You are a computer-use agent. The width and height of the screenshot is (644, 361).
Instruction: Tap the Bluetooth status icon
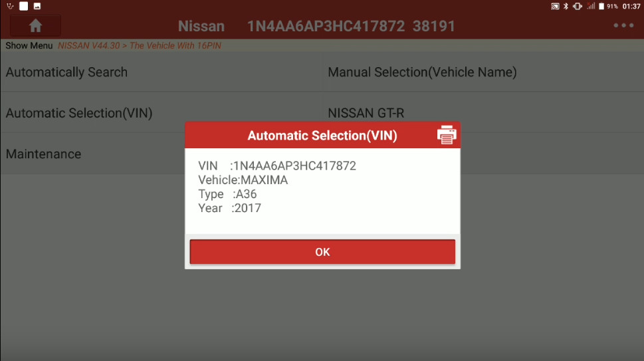566,6
